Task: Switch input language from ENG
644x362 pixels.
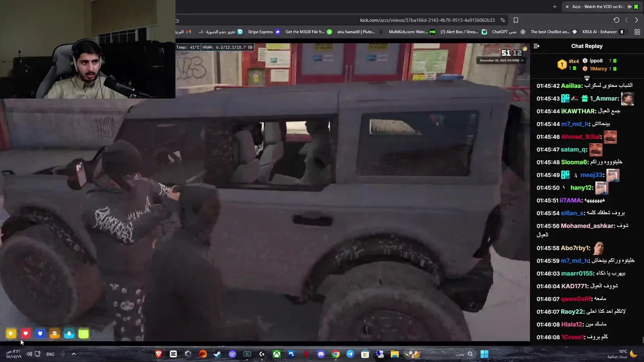Action: 50,354
